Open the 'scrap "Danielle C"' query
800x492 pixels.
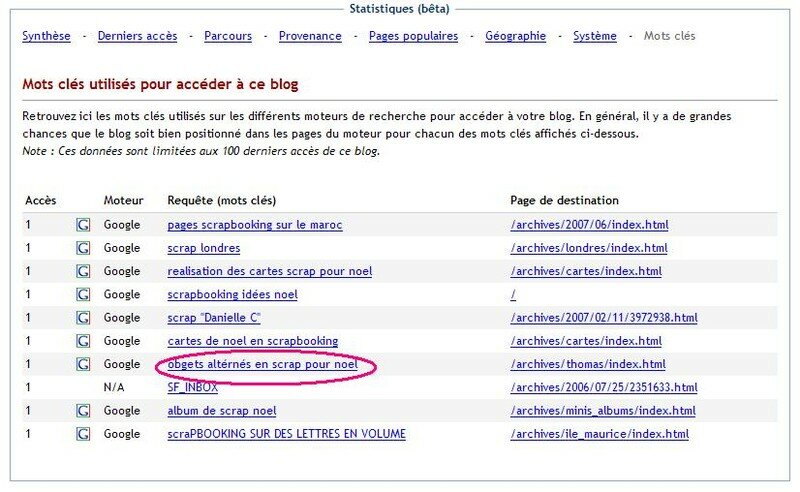[214, 317]
